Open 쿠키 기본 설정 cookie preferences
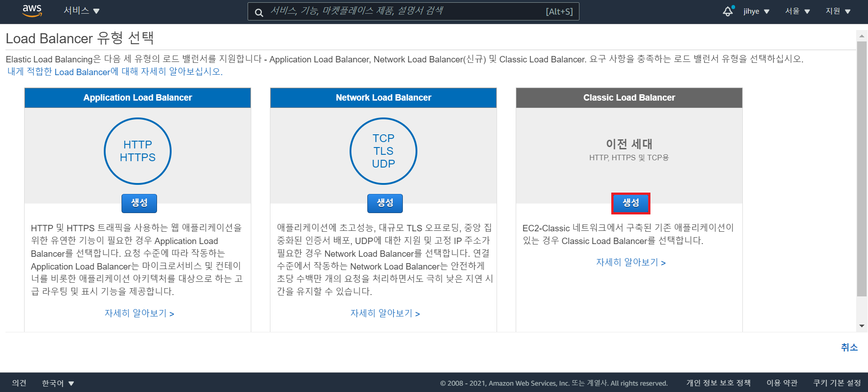The image size is (868, 392). 837,383
